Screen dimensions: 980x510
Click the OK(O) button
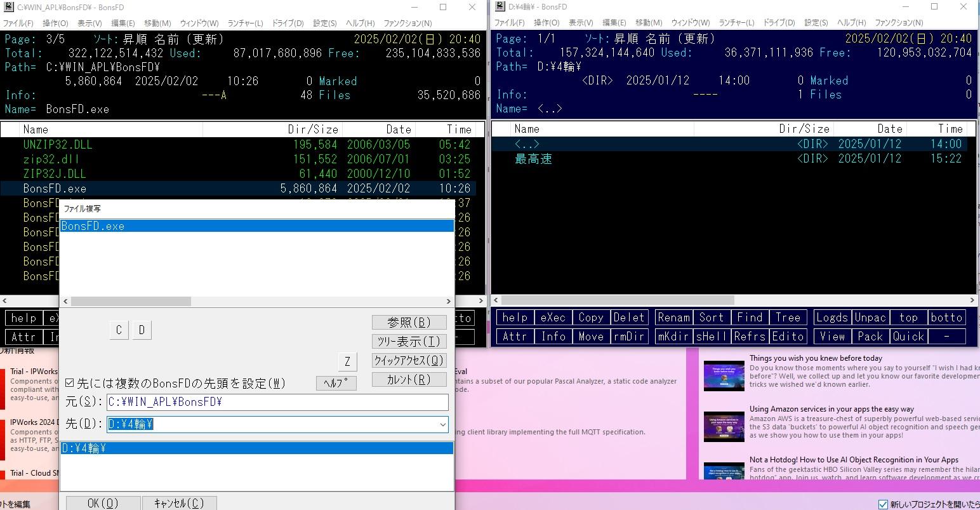(103, 503)
